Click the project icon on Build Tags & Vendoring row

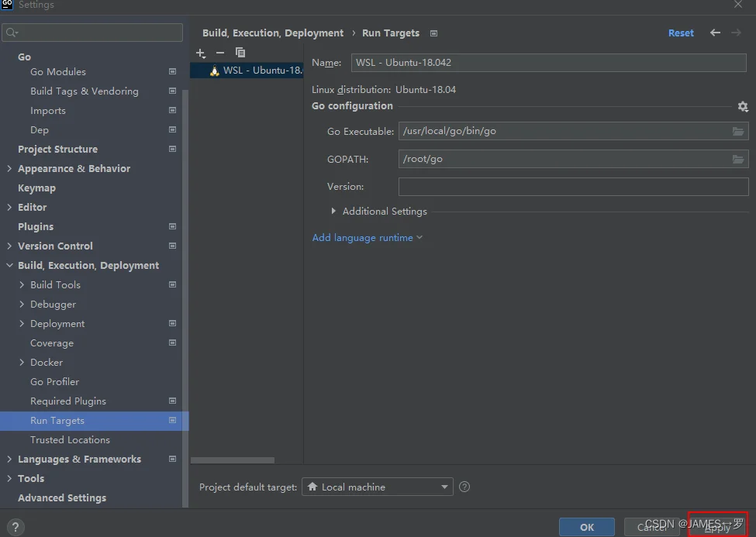pyautogui.click(x=172, y=91)
